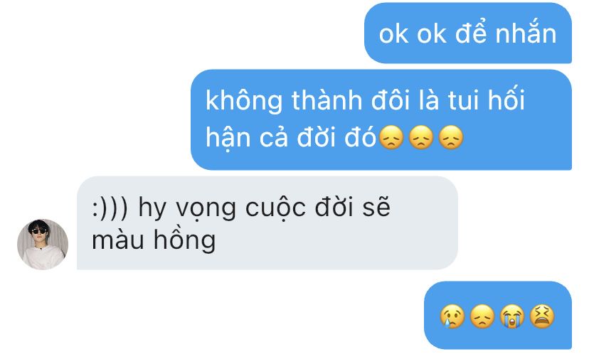
Task: Tap the loudly crying emoji in last bubble
Action: tap(512, 316)
